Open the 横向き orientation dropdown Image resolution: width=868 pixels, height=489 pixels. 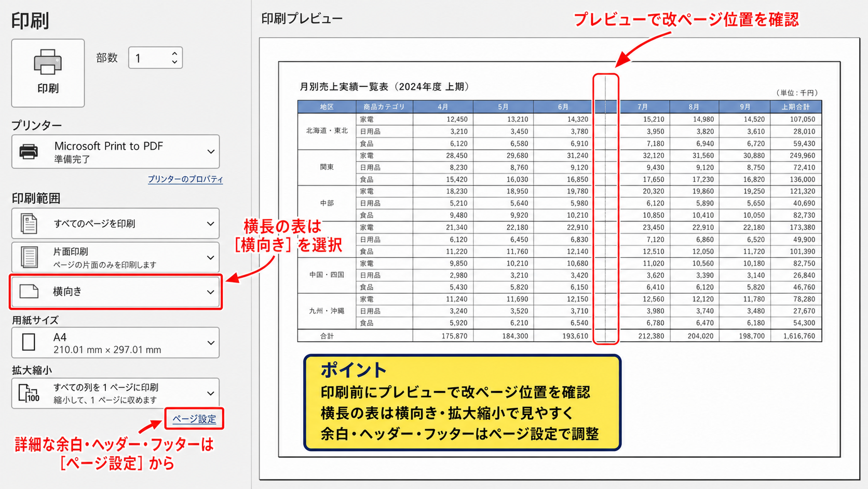tap(115, 292)
